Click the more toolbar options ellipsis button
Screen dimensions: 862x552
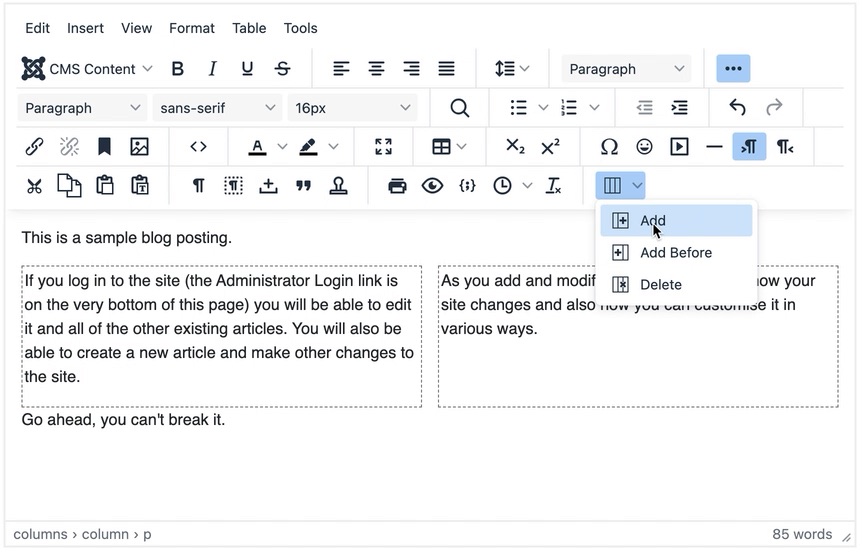[x=733, y=69]
